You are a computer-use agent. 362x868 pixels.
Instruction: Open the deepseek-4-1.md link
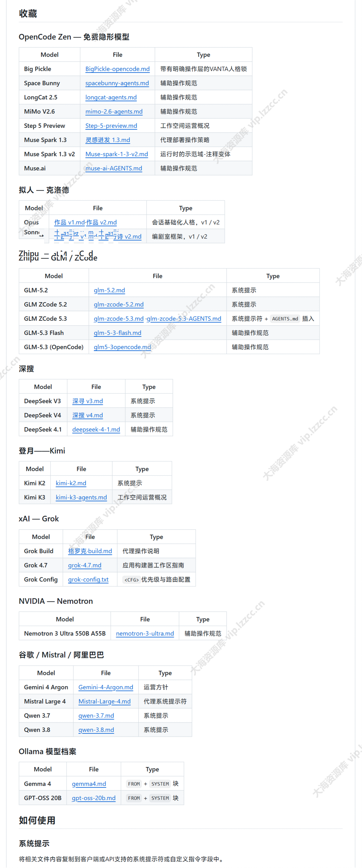tap(96, 429)
